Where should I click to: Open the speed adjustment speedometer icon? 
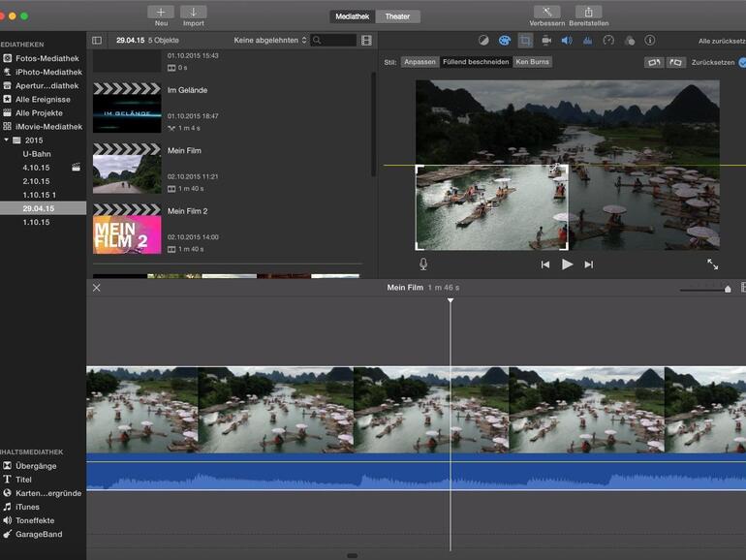(608, 41)
